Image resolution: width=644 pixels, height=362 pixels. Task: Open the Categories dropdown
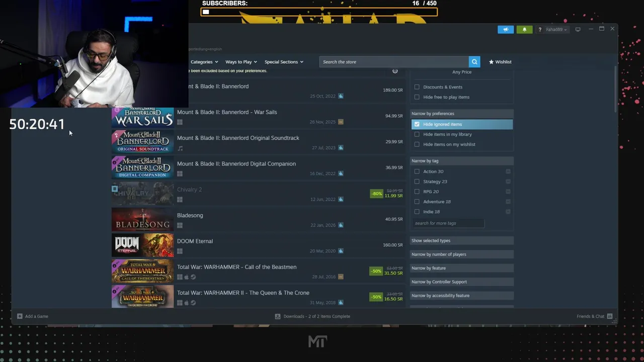(x=204, y=62)
